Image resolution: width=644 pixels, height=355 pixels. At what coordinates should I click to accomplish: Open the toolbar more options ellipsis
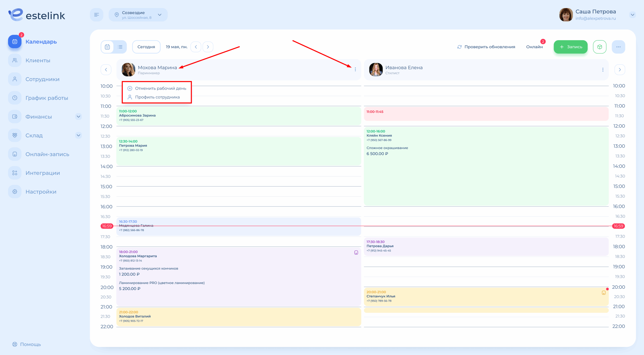click(619, 47)
